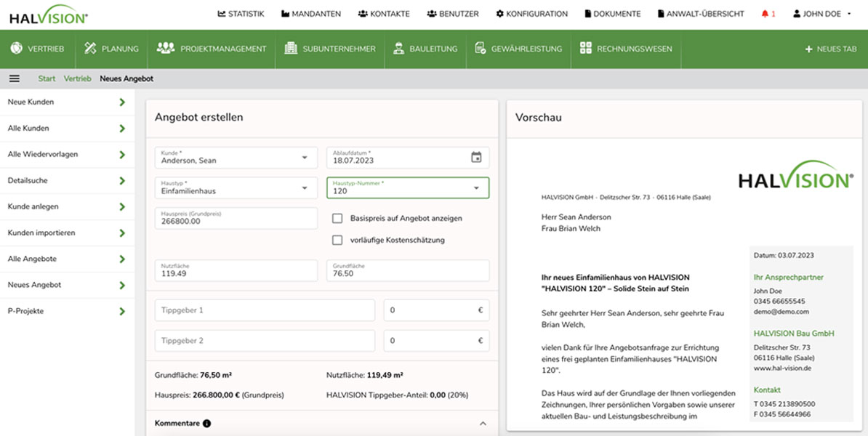Enable vorläufige Kostenschätzung checkbox

click(x=337, y=240)
